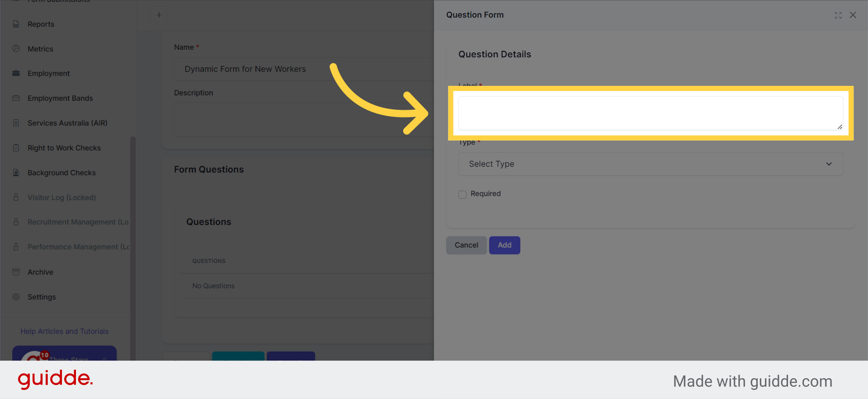Open Metrics from the sidebar
This screenshot has width=868, height=399.
40,49
